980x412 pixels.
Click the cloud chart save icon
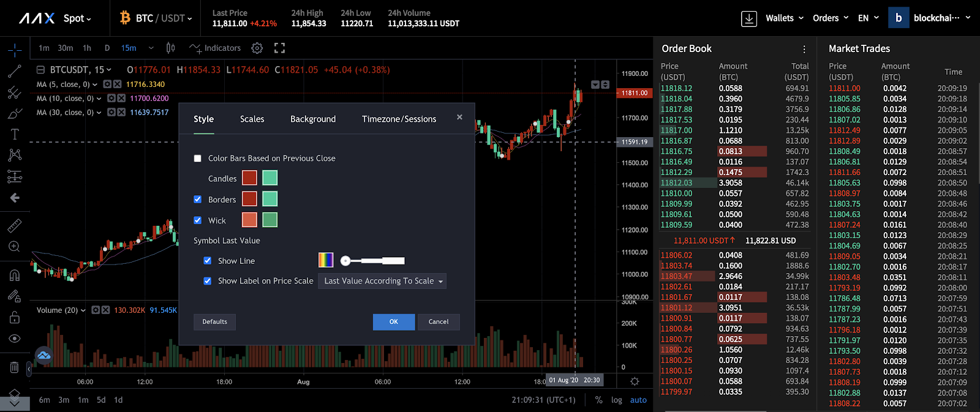43,355
